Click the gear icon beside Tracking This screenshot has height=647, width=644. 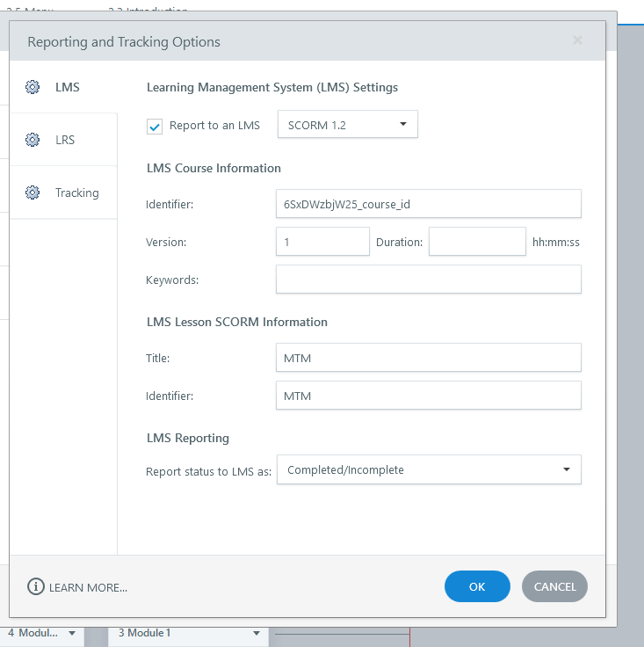(x=33, y=193)
